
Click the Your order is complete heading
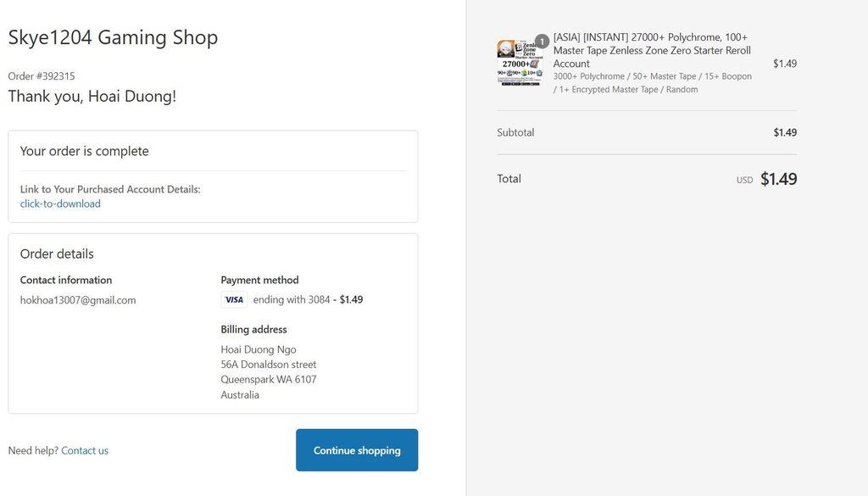[84, 151]
